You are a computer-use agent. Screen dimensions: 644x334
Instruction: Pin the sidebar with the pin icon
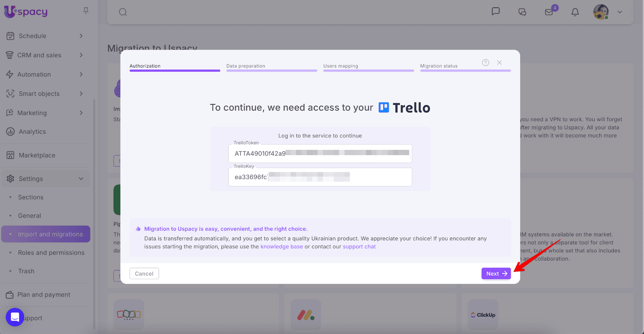tap(86, 11)
